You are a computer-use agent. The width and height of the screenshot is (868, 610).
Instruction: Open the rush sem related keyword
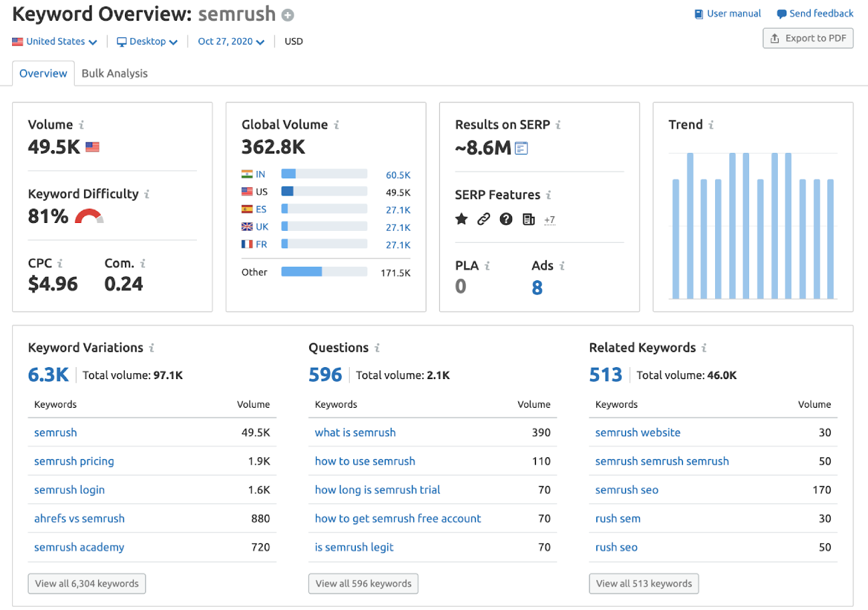coord(618,519)
